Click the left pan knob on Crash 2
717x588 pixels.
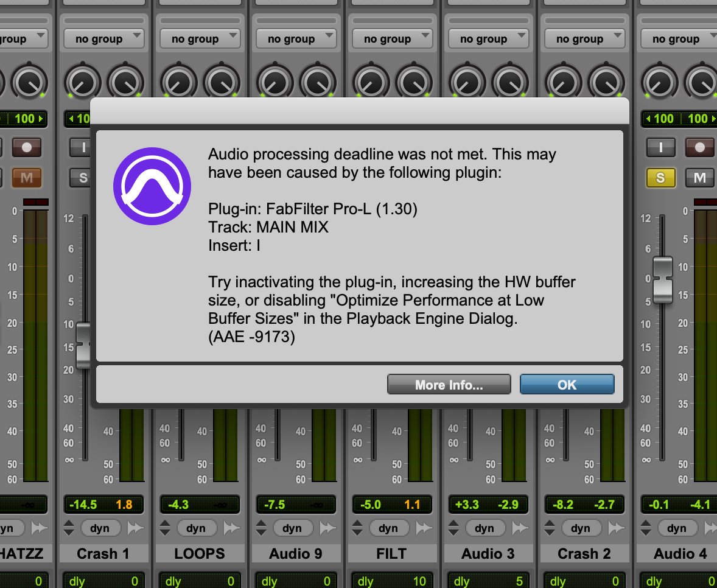(563, 82)
